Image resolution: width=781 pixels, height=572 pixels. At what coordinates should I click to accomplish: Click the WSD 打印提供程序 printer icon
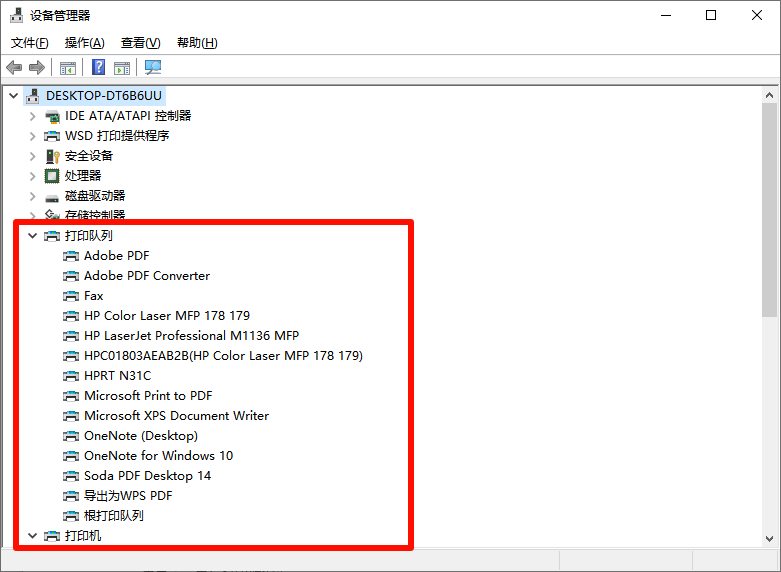click(52, 136)
